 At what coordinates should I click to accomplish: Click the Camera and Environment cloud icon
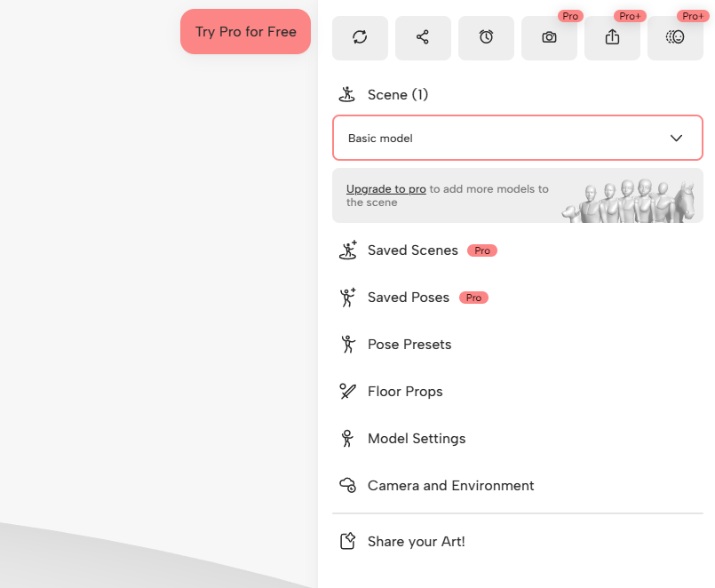point(347,485)
